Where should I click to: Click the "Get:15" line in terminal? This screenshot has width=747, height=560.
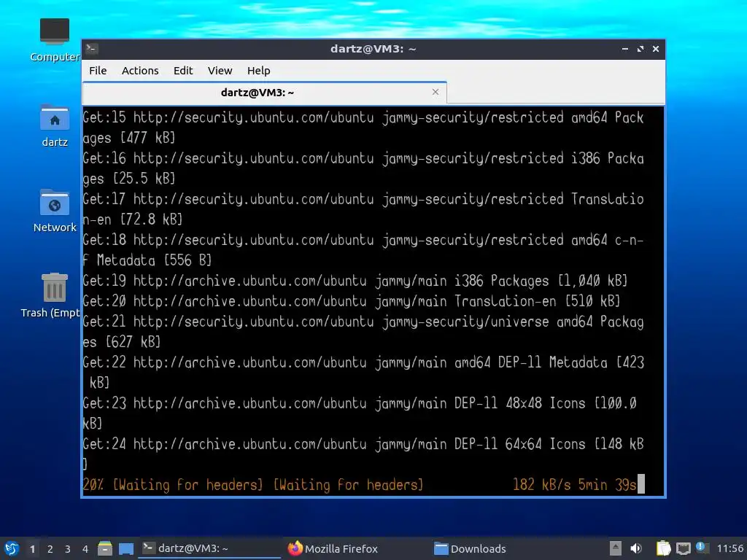363,128
